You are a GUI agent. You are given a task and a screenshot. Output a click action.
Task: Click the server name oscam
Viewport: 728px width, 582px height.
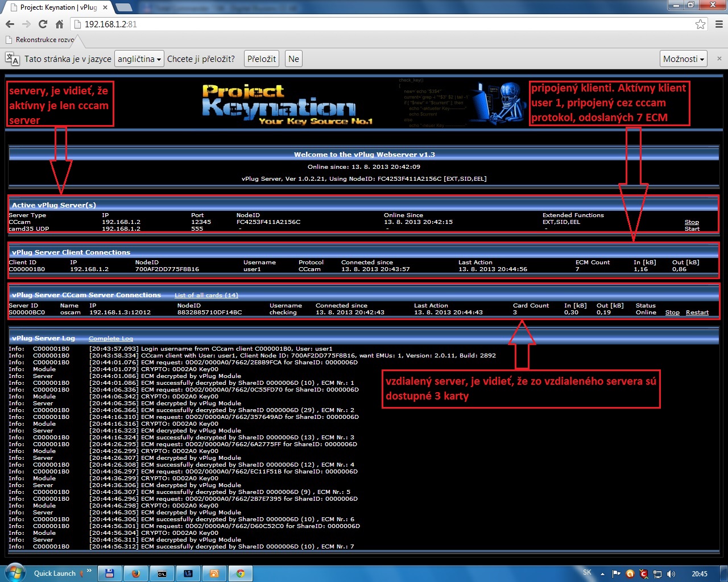(71, 313)
